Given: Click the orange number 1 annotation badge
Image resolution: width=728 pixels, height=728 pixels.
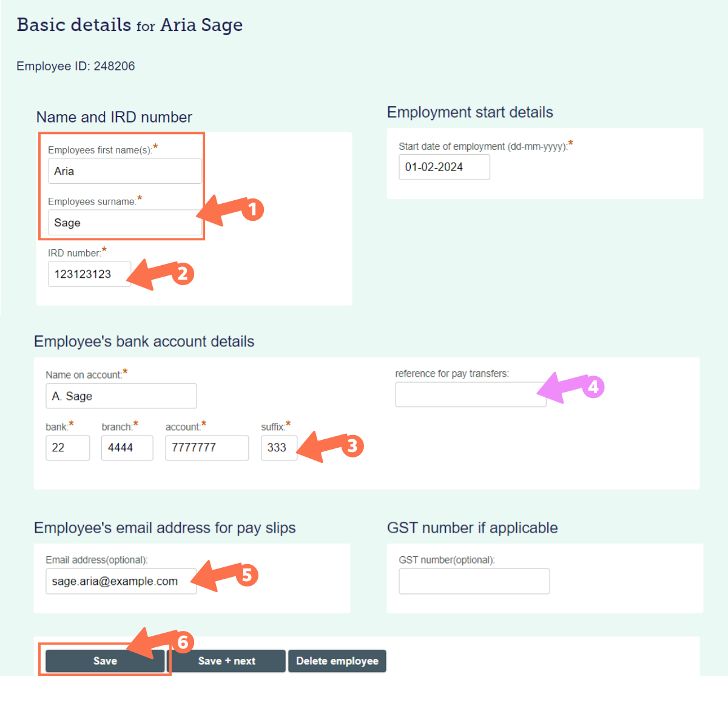Looking at the screenshot, I should pos(253,210).
